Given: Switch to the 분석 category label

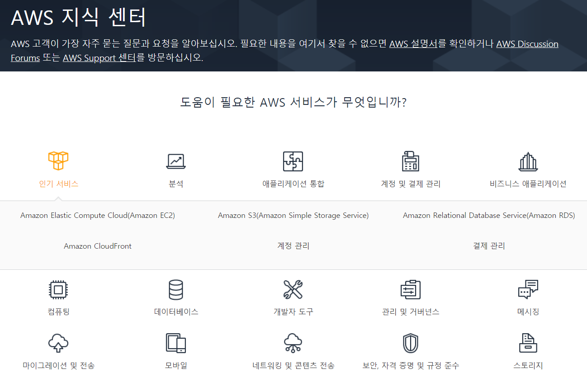Looking at the screenshot, I should tap(176, 184).
